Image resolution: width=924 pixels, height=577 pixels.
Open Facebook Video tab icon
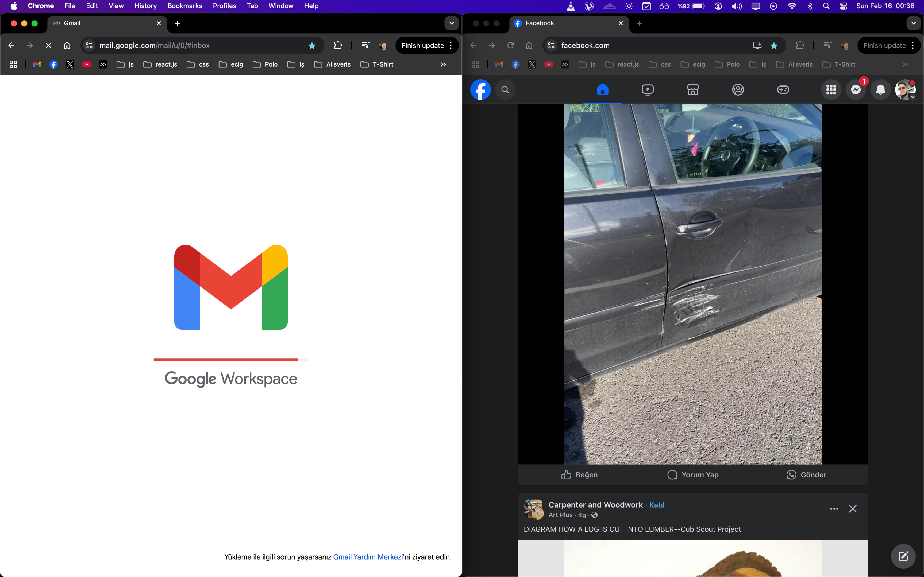(x=648, y=90)
